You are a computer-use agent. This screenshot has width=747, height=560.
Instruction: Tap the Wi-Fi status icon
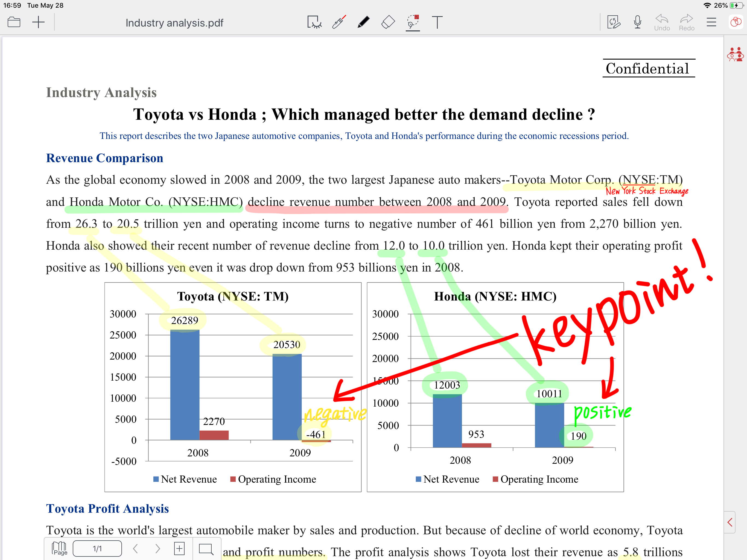(x=707, y=5)
